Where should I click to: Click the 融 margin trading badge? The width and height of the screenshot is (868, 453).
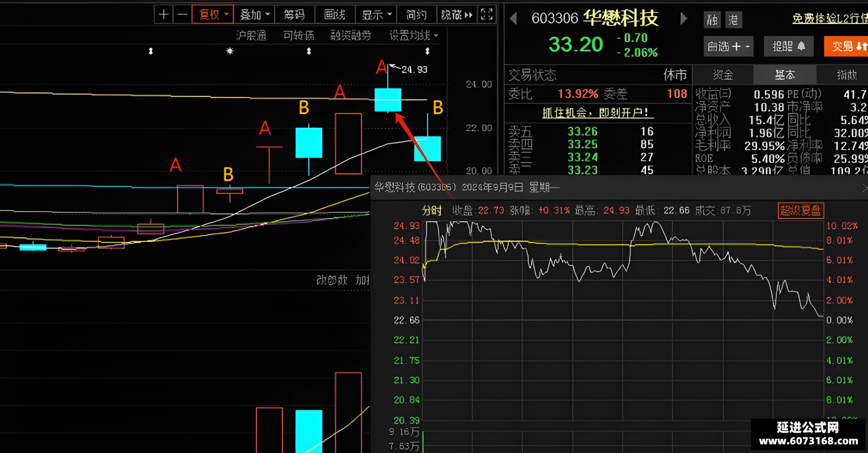click(712, 21)
